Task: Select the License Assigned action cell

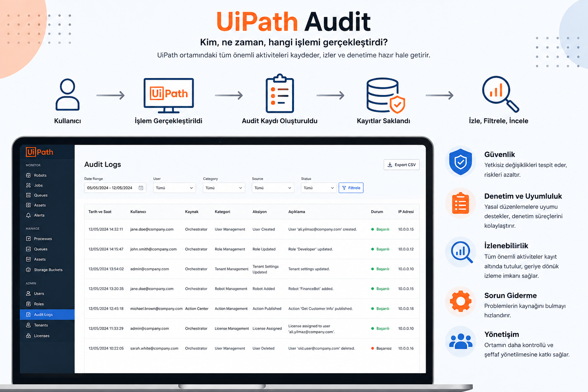Action: tap(267, 328)
